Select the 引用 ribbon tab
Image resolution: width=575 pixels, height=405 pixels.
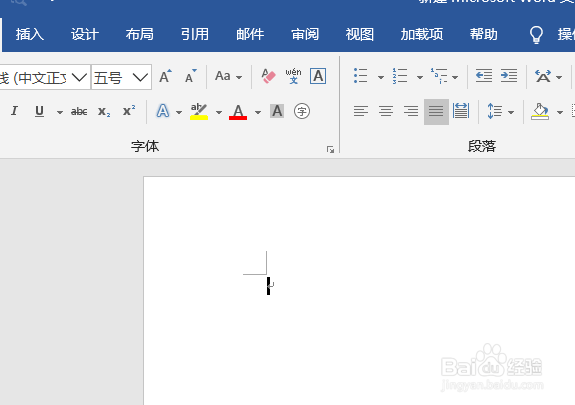(x=195, y=34)
